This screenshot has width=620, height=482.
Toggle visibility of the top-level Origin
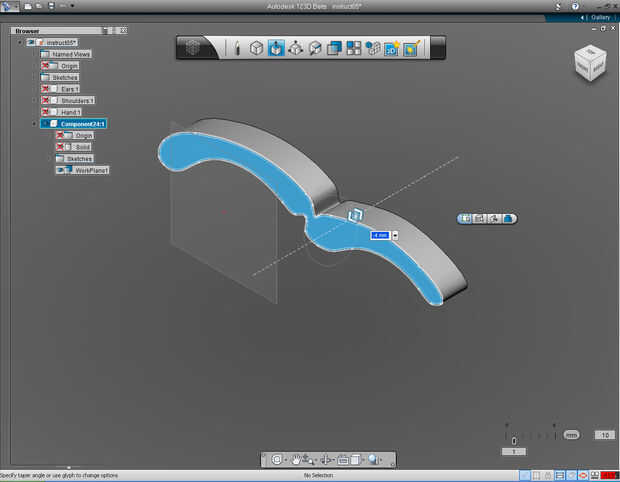click(45, 66)
